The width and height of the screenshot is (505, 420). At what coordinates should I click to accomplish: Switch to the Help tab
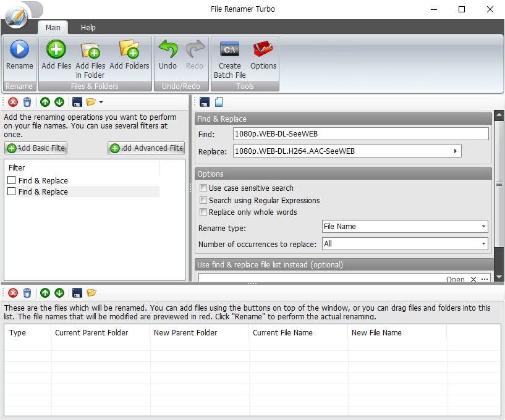(88, 27)
